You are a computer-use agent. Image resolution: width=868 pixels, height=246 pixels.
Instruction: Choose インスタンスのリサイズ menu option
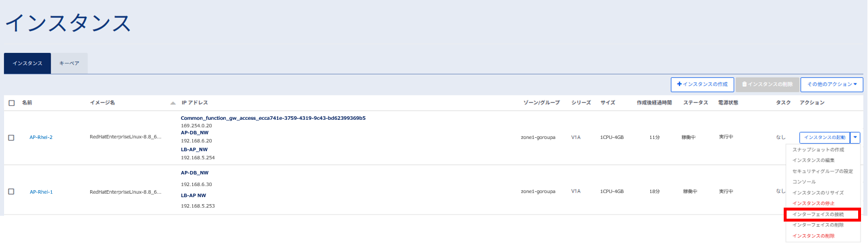pyautogui.click(x=817, y=192)
